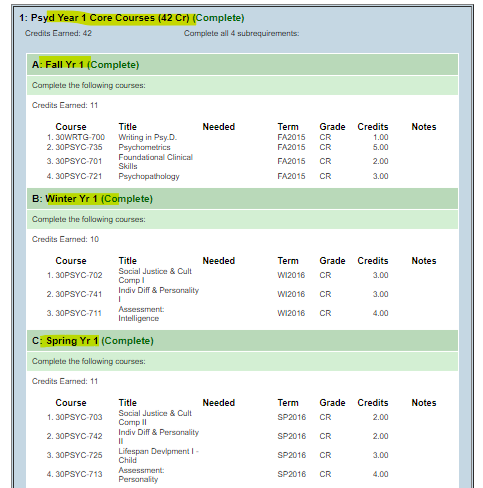Click 'Complete the following courses:' under Spring Yr 1
483x488 pixels.
point(89,361)
